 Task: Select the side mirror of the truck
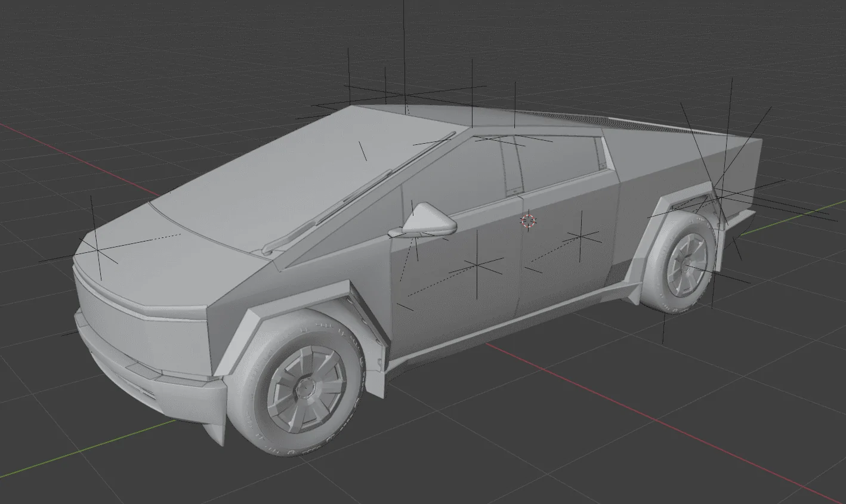(423, 221)
